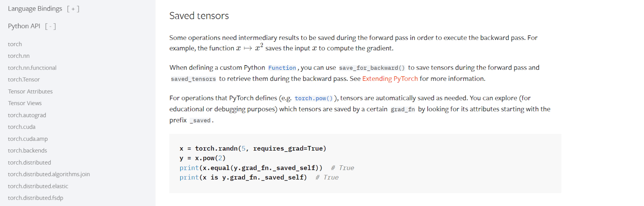Click the Function code link
The image size is (644, 206).
(x=282, y=68)
